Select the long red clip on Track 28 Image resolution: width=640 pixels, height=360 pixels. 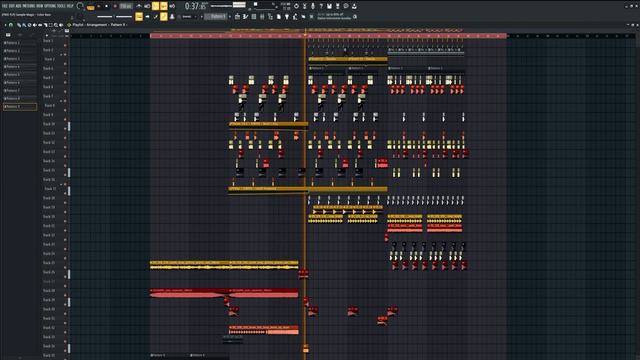224,293
